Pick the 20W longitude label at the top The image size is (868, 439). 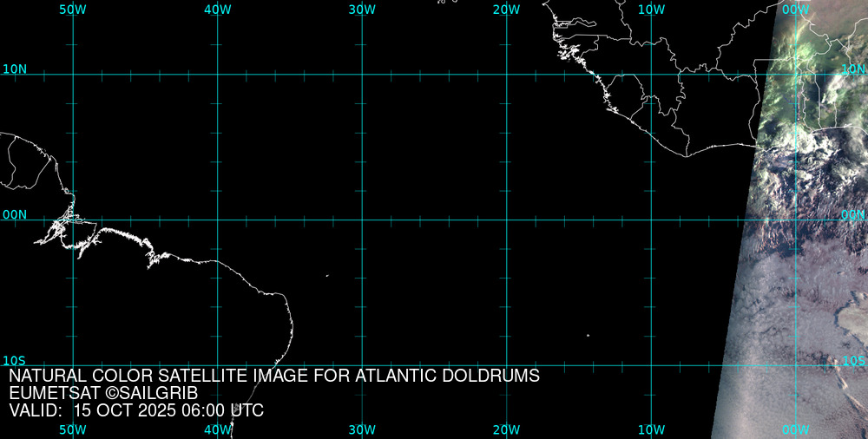[506, 10]
